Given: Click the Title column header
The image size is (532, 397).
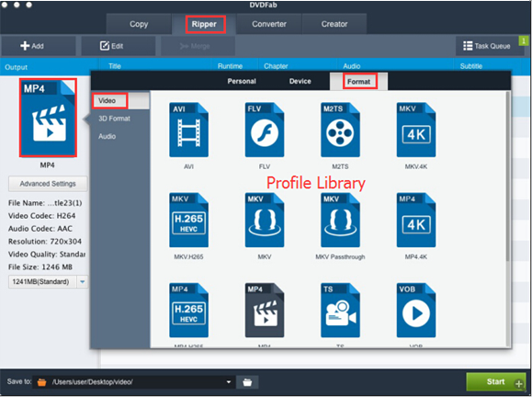Looking at the screenshot, I should (115, 66).
